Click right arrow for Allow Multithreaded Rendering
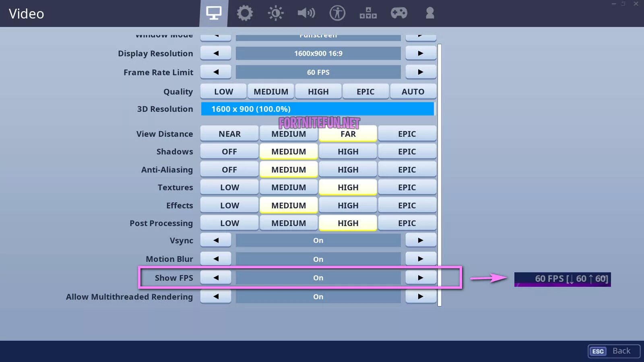 [x=421, y=296]
